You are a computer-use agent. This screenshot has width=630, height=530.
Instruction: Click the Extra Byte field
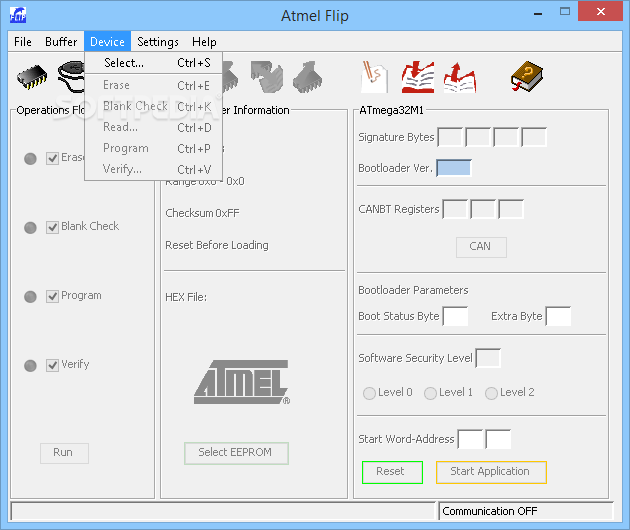pos(558,316)
